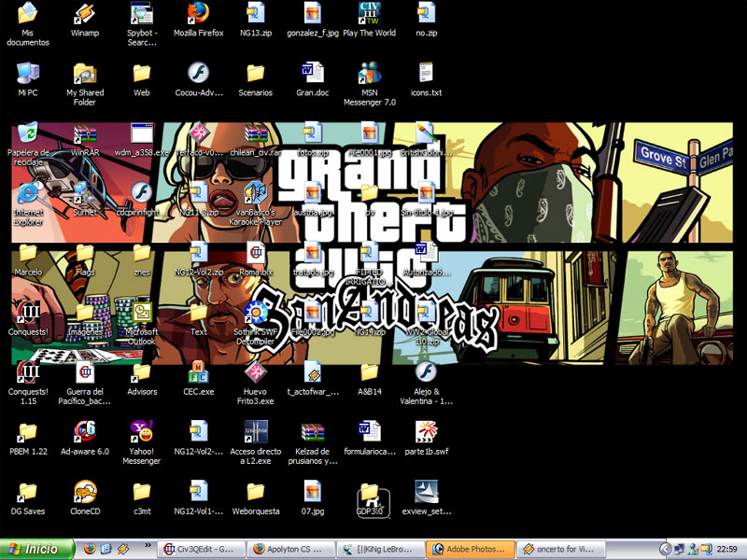Switch to the Adobe Photoshop taskbar button
This screenshot has height=560, width=747.
(469, 550)
